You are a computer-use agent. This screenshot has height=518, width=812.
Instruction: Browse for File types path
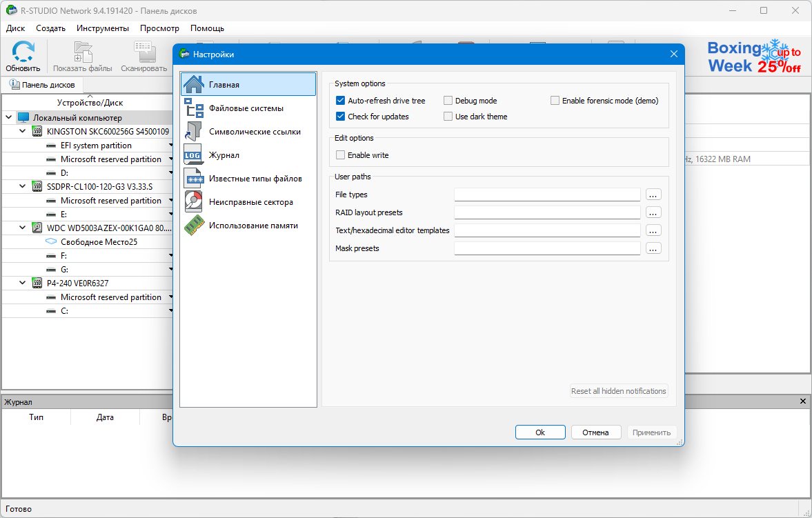(x=653, y=195)
